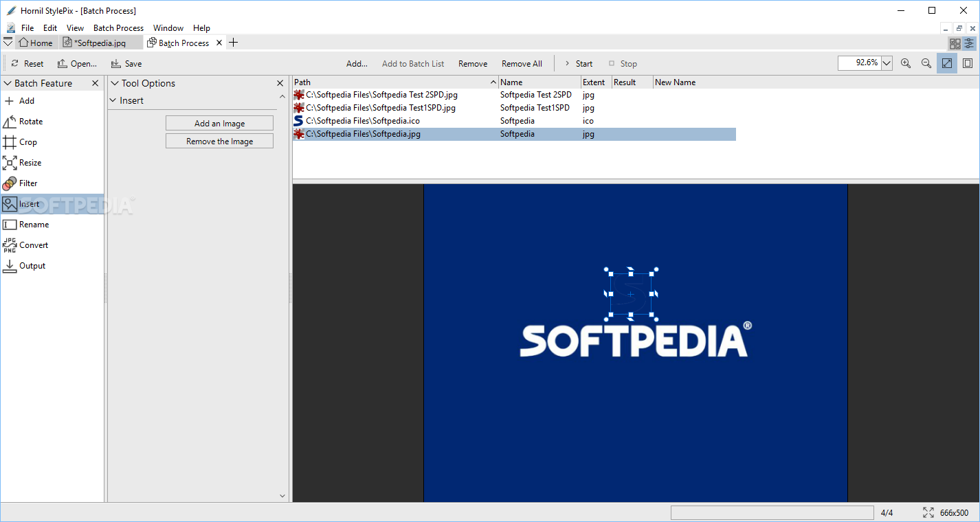This screenshot has height=522, width=980.
Task: Close the Batch Process tab
Action: coord(220,43)
